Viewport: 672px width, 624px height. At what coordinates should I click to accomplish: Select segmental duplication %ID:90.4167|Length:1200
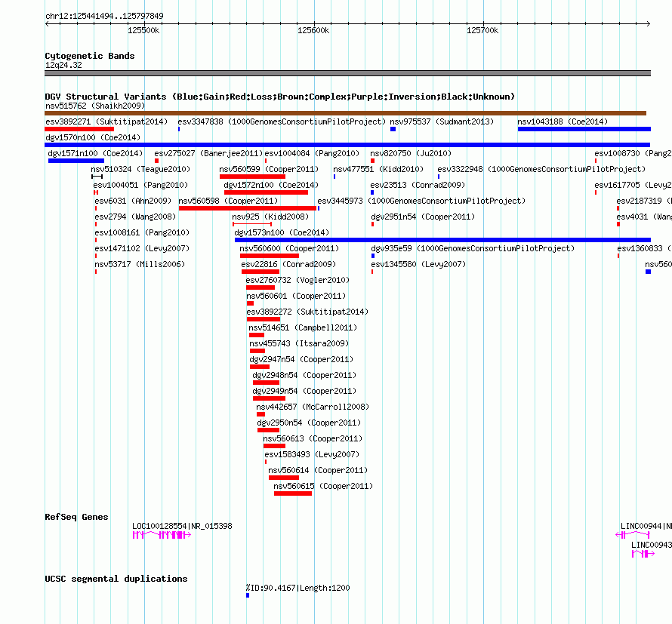coord(297,588)
